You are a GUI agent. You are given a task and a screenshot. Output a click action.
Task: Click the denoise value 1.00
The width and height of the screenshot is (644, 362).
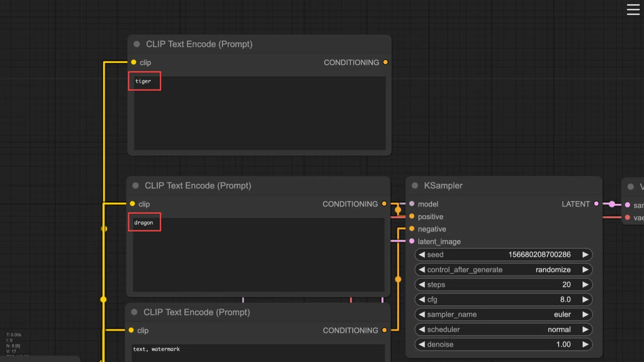[563, 344]
